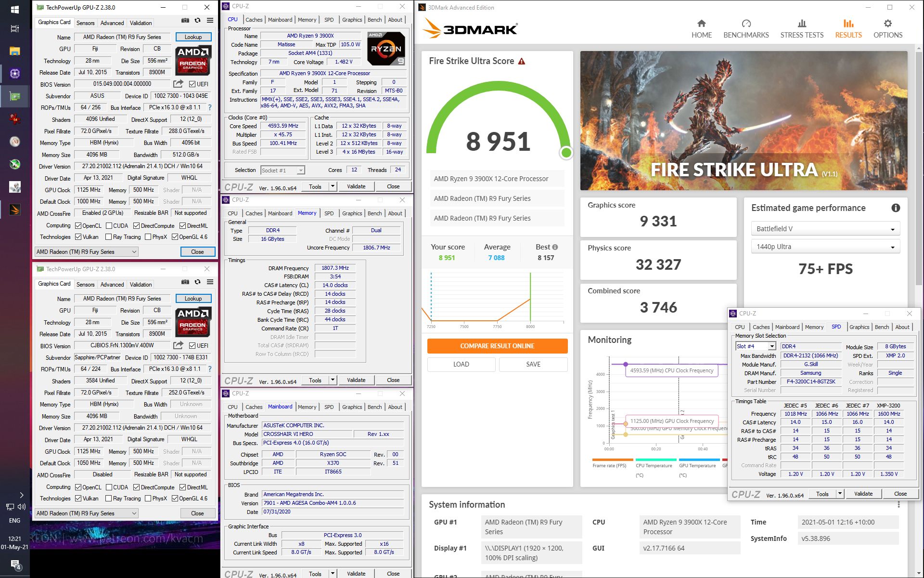
Task: Open 3DMark OPTIONS gear
Action: tap(888, 29)
